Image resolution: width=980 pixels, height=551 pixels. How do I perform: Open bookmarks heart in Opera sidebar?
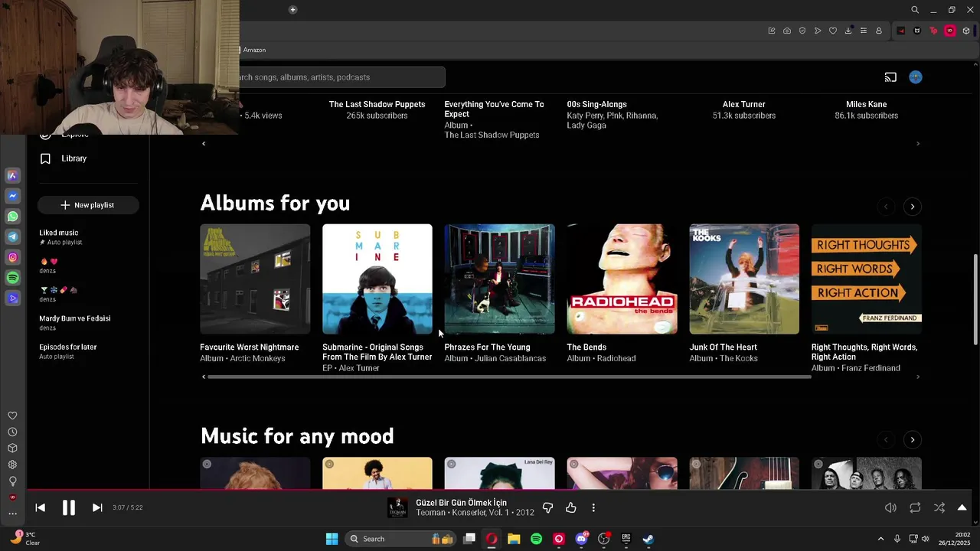12,416
